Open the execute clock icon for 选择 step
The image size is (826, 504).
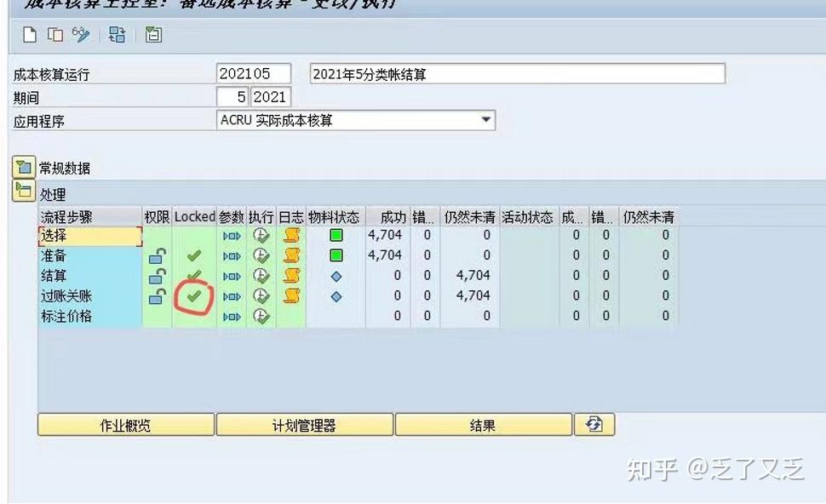point(262,235)
